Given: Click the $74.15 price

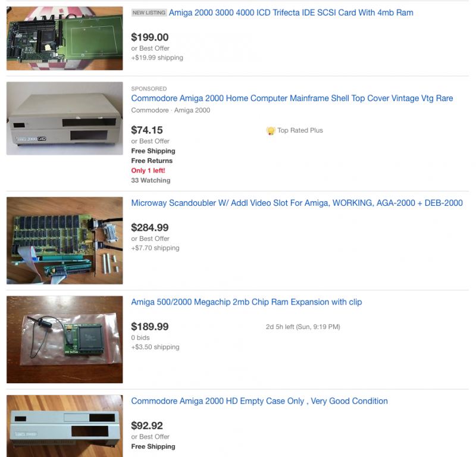Looking at the screenshot, I should [147, 130].
